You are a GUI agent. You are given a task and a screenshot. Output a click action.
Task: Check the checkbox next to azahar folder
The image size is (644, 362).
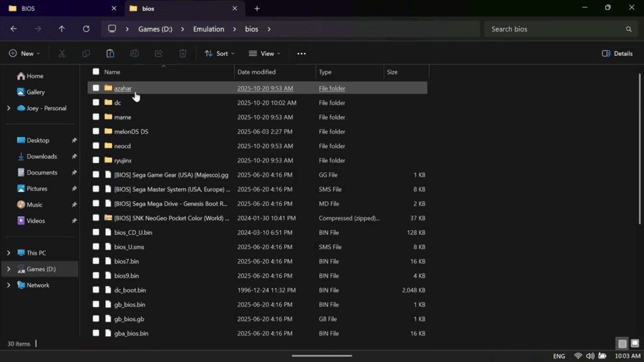[96, 88]
